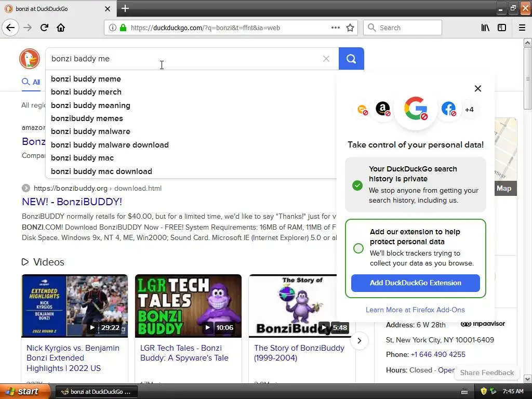Viewport: 532px width, 399px height.
Task: Play LGR Tech Tales Bonzi Buddy thumbnail
Action: click(x=188, y=305)
